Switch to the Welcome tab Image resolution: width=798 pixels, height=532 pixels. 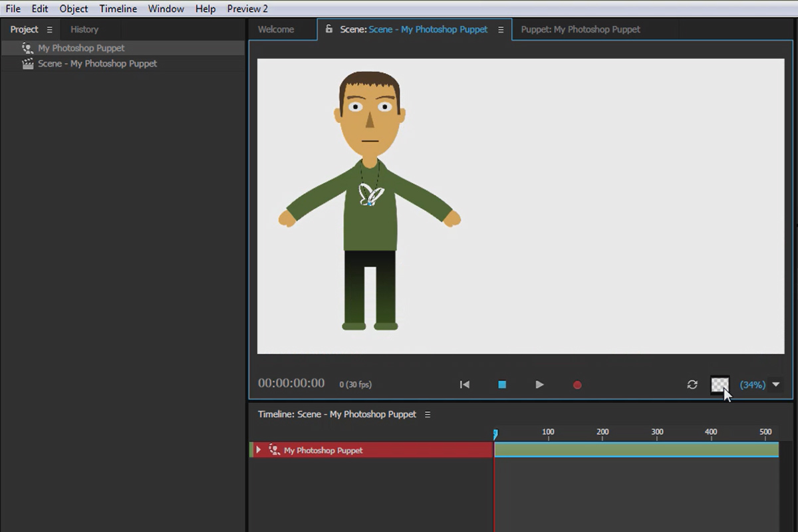pos(276,29)
